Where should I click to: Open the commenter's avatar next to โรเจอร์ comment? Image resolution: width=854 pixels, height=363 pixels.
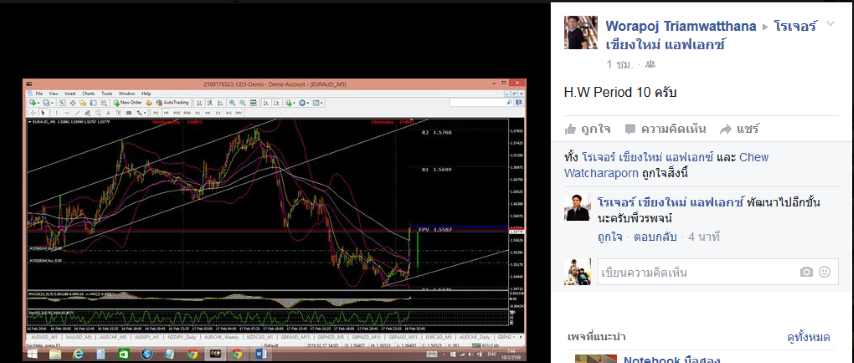pyautogui.click(x=577, y=208)
